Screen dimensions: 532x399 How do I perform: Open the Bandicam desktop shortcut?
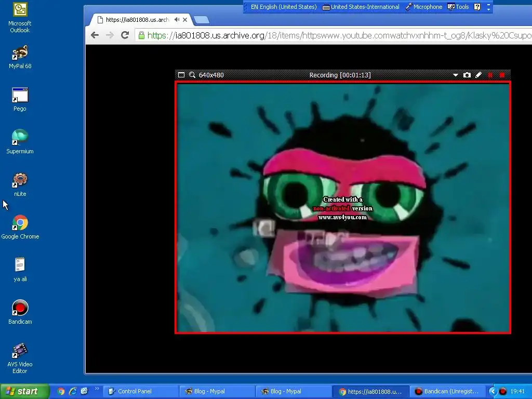(20, 312)
